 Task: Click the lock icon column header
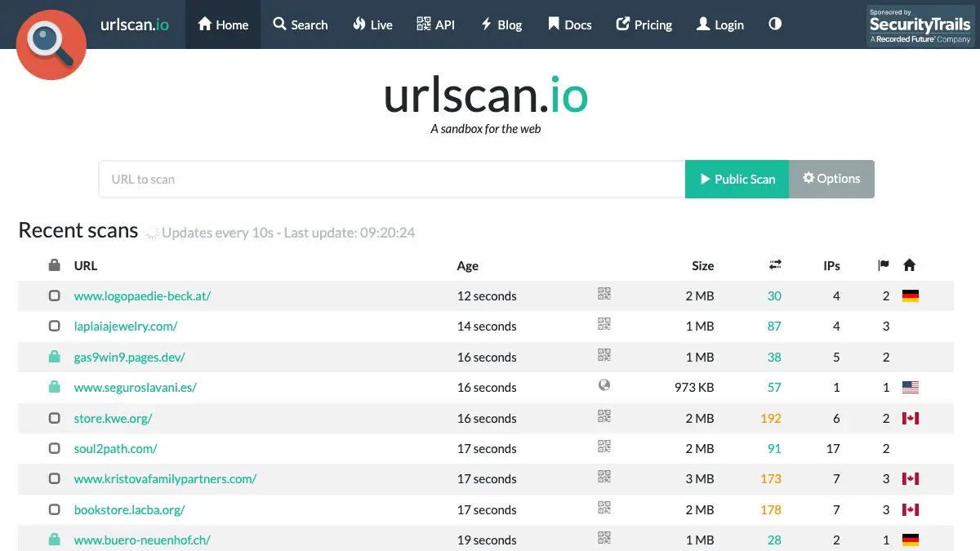click(x=55, y=264)
